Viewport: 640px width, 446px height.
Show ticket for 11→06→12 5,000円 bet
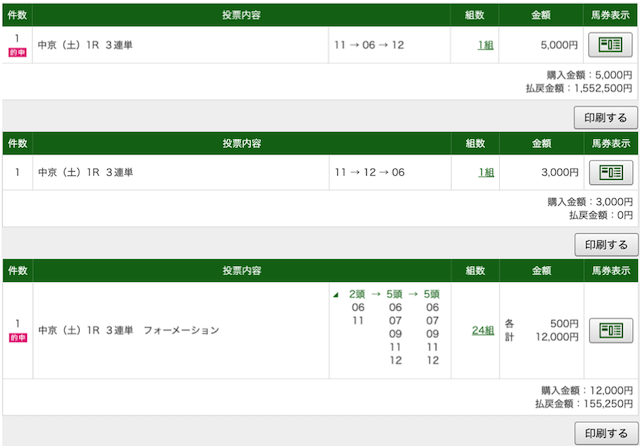(610, 44)
